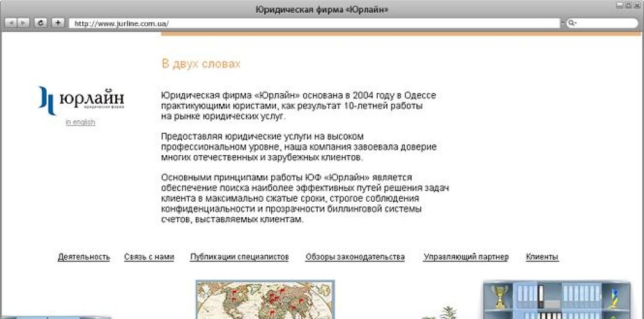Click the Юрлайн logo
The height and width of the screenshot is (319, 644).
81,100
